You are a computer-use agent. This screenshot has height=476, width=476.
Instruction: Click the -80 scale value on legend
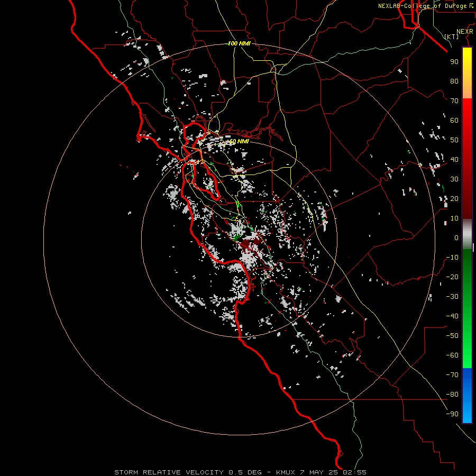pyautogui.click(x=452, y=395)
